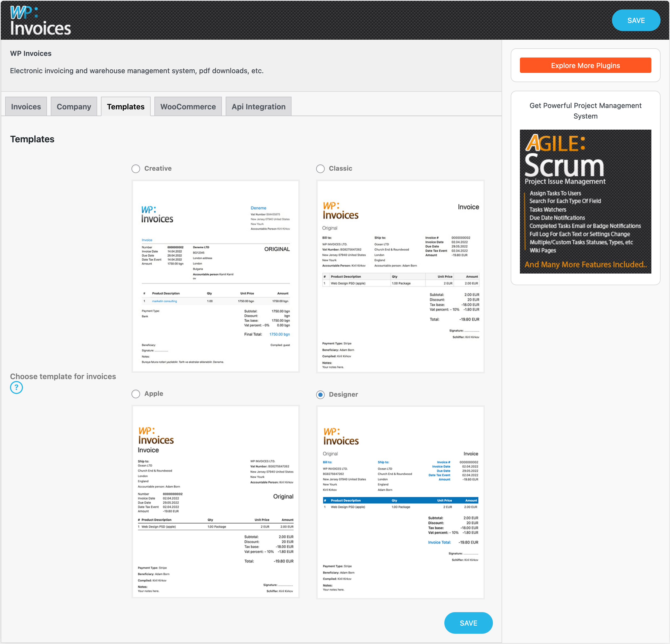Viewport: 670px width, 644px height.
Task: Select the Designer template radio button
Action: coord(320,395)
